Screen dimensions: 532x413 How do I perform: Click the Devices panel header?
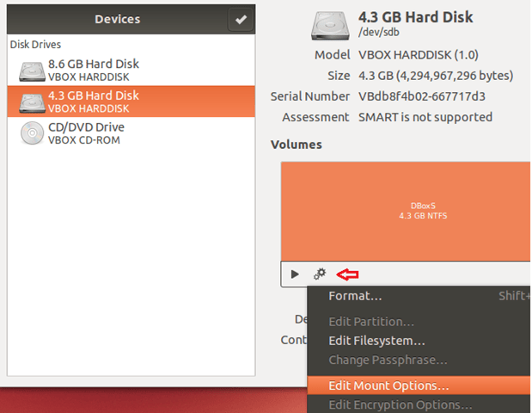click(x=117, y=19)
